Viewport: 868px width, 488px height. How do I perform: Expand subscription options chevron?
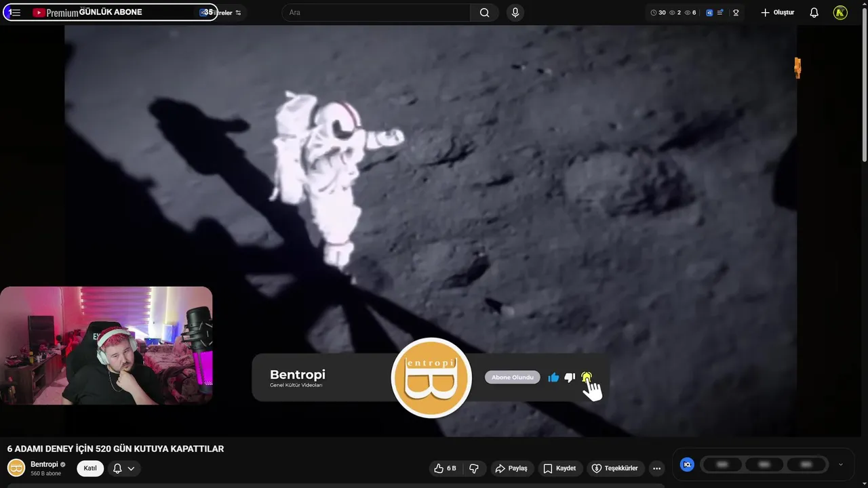[x=131, y=468]
